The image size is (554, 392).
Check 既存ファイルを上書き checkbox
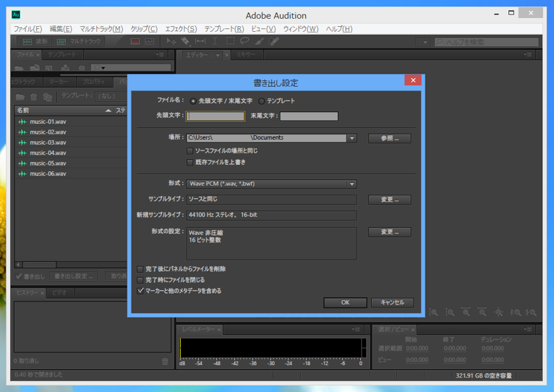point(190,162)
